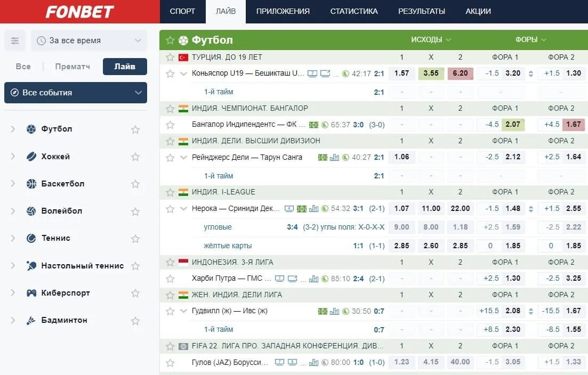Open match tracker for Bangalore Independents match
Image resolution: width=588 pixels, height=375 pixels.
[x=313, y=125]
